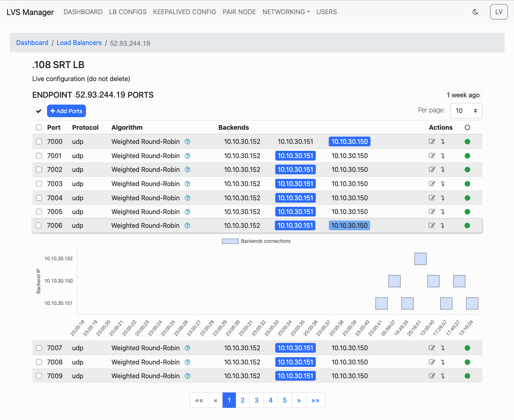Viewport: 514px width, 420px height.
Task: Click status circle column header icon
Action: pyautogui.click(x=467, y=127)
